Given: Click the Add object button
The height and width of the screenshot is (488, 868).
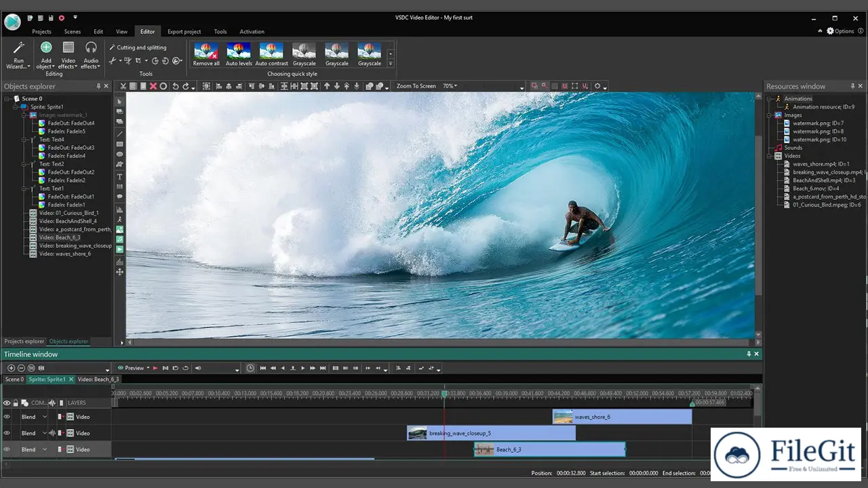Looking at the screenshot, I should [46, 55].
